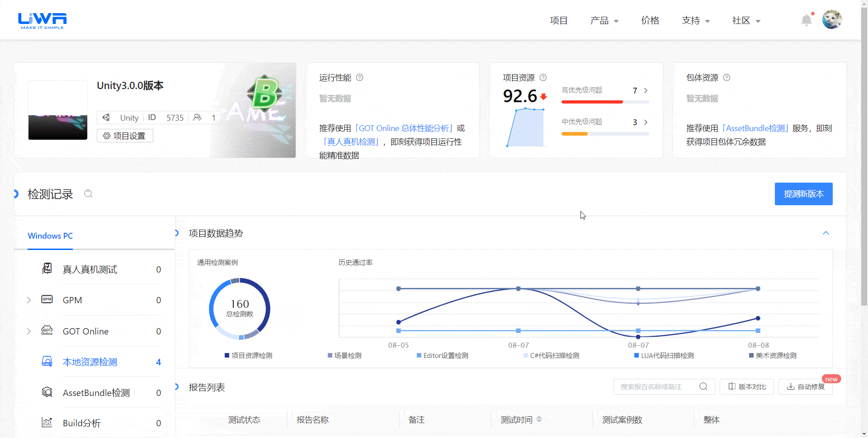Image resolution: width=868 pixels, height=438 pixels.
Task: Open 项目 in top navigation
Action: coord(558,20)
